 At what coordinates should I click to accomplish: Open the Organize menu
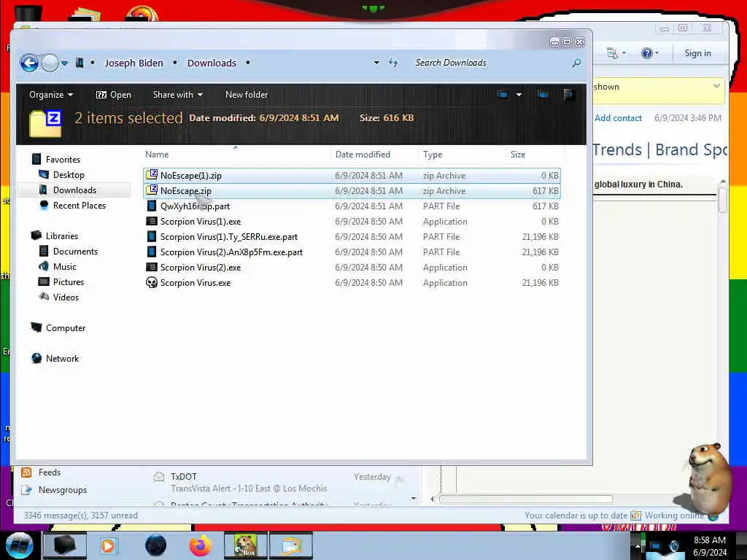coord(51,95)
